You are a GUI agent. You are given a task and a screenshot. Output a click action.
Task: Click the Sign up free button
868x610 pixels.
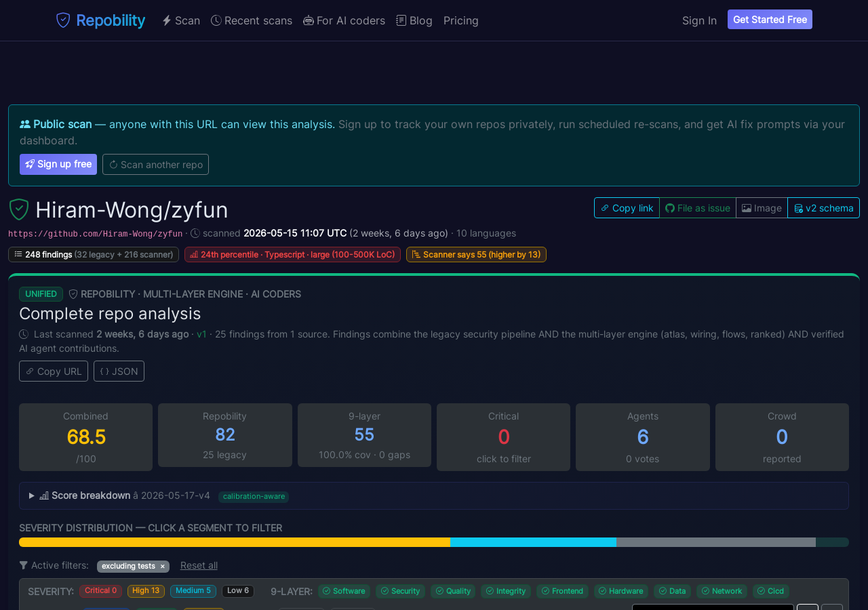(x=58, y=164)
